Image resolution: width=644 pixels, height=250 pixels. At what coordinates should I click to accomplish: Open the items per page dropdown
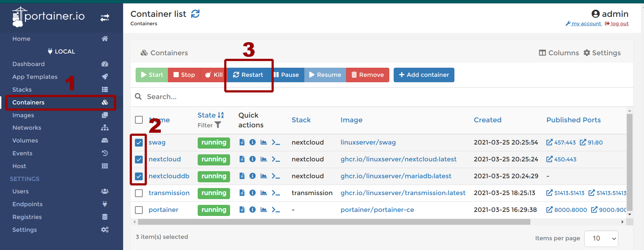click(601, 239)
